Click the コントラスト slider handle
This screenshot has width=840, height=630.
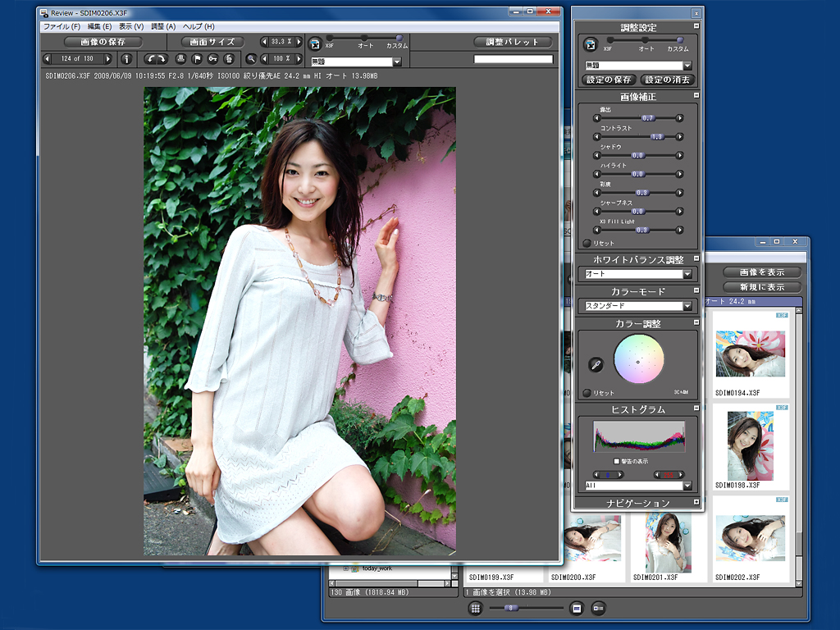(x=656, y=136)
